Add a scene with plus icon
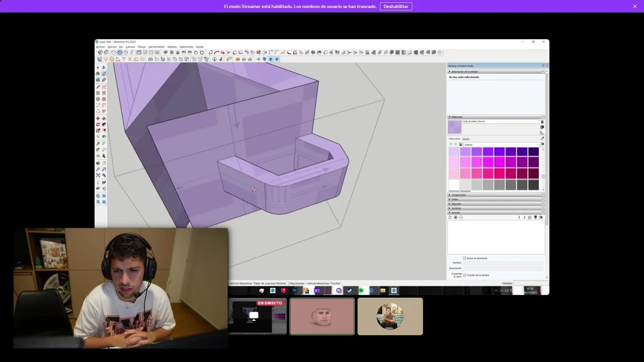 [456, 217]
